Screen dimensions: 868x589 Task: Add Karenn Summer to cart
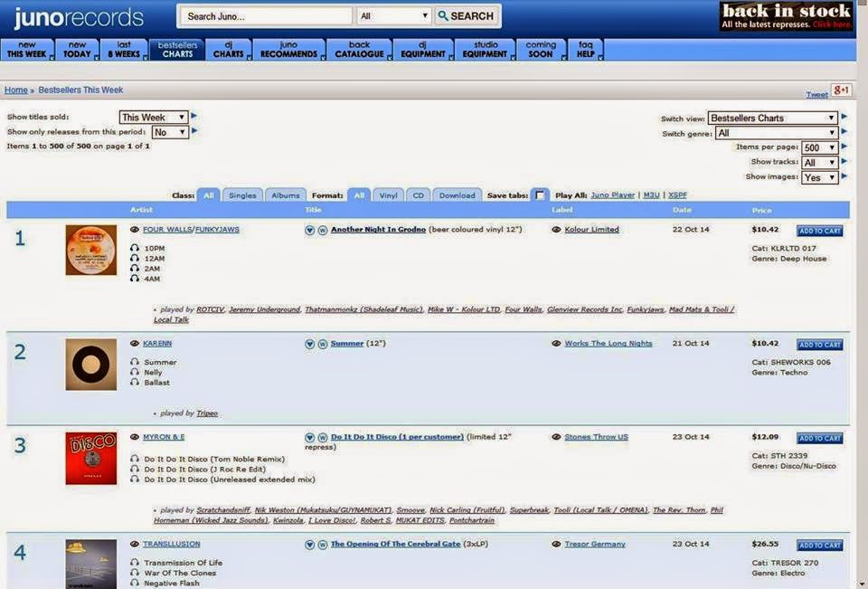[x=820, y=345]
